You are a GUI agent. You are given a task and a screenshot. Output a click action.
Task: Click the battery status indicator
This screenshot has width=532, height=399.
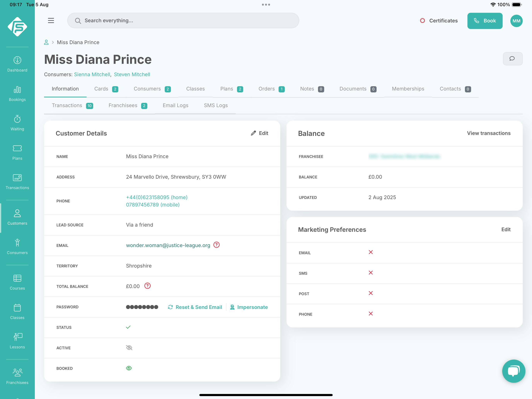pos(517,5)
